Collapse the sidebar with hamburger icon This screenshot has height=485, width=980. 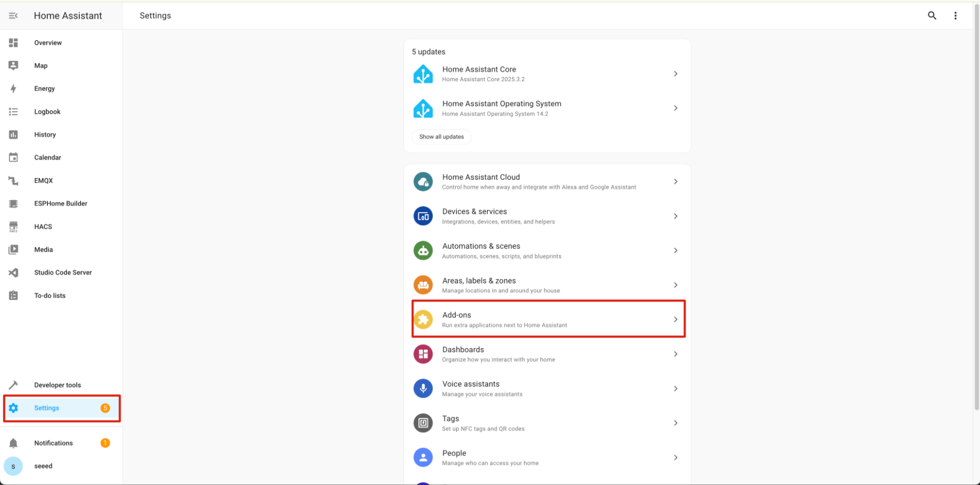[x=13, y=16]
